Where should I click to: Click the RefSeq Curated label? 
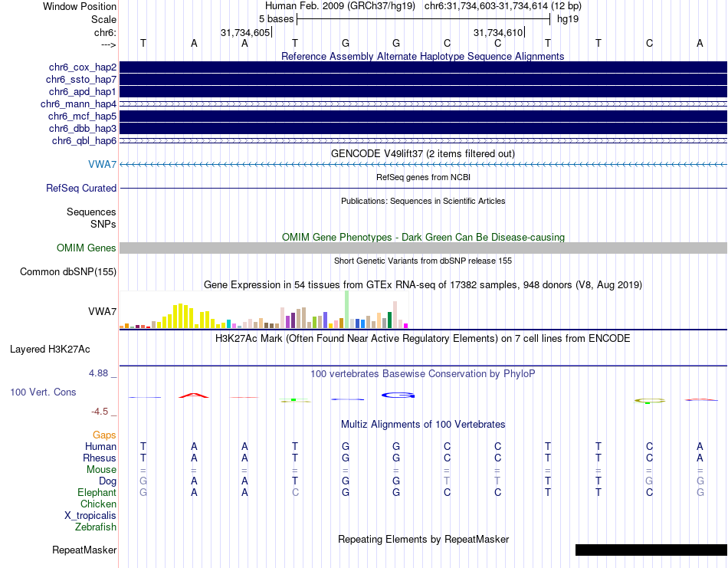click(81, 188)
